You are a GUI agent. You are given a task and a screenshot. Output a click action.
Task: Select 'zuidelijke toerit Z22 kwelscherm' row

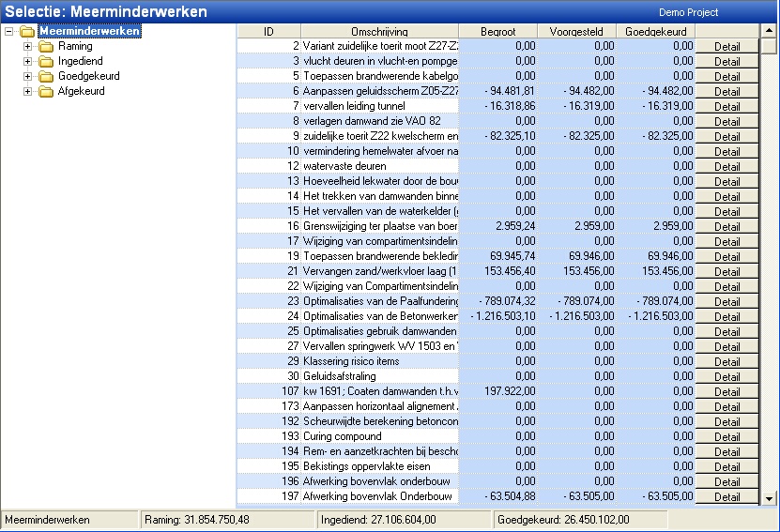379,136
